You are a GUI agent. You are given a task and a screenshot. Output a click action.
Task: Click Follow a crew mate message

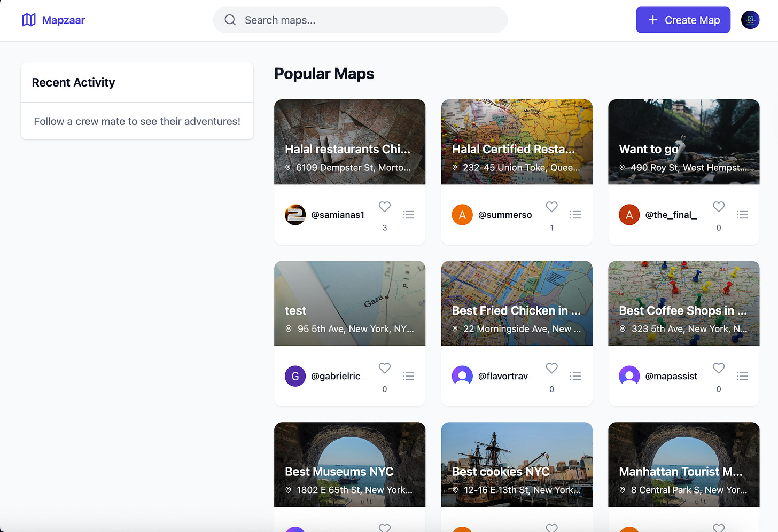tap(137, 121)
